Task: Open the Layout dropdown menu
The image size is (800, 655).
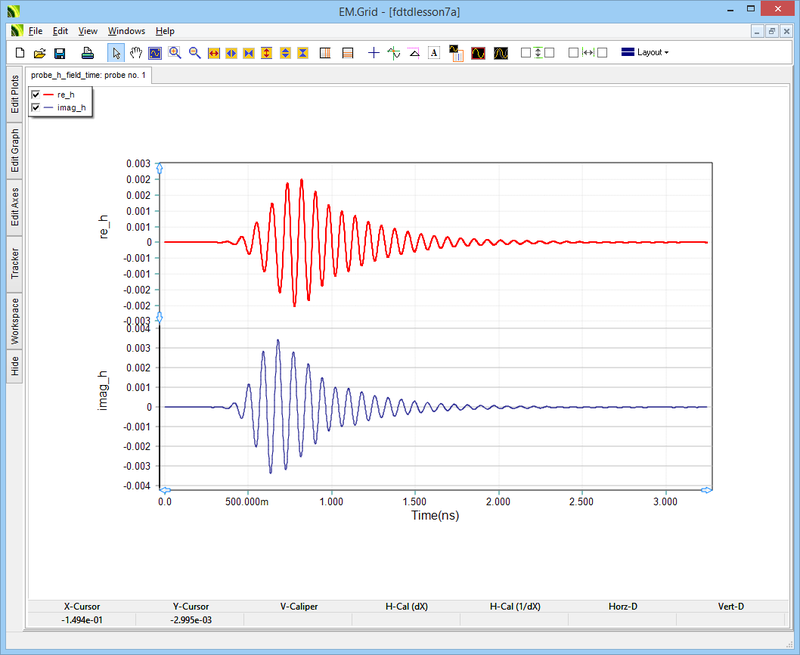Action: 645,52
